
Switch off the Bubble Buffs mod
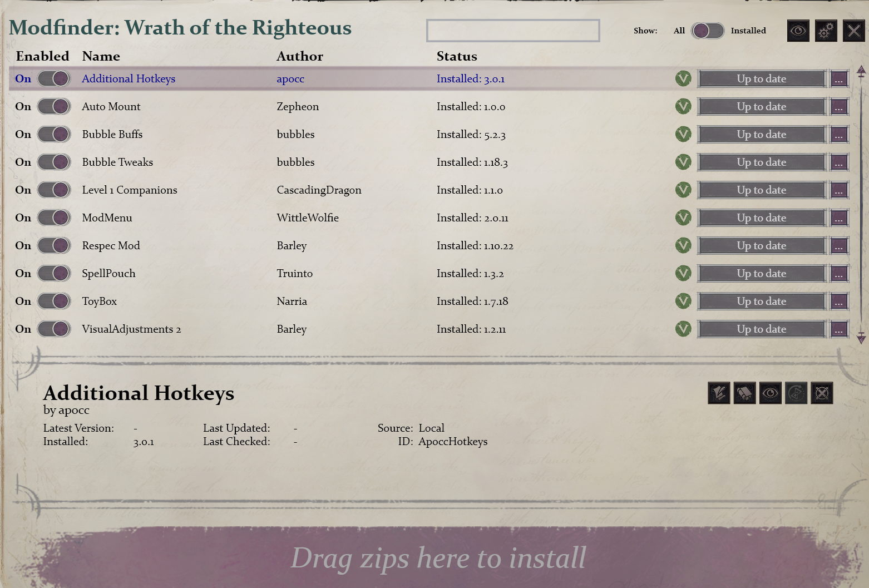point(54,134)
